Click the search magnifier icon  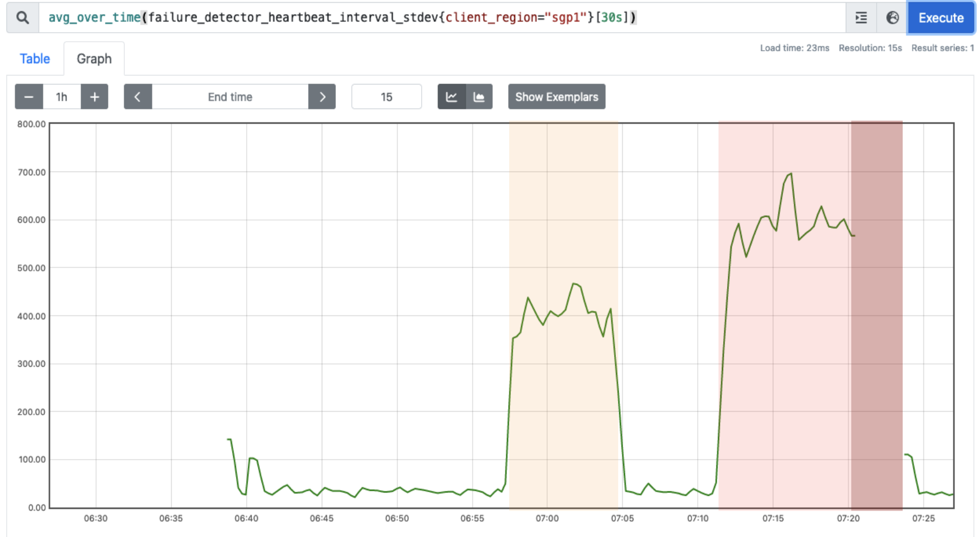tap(23, 17)
